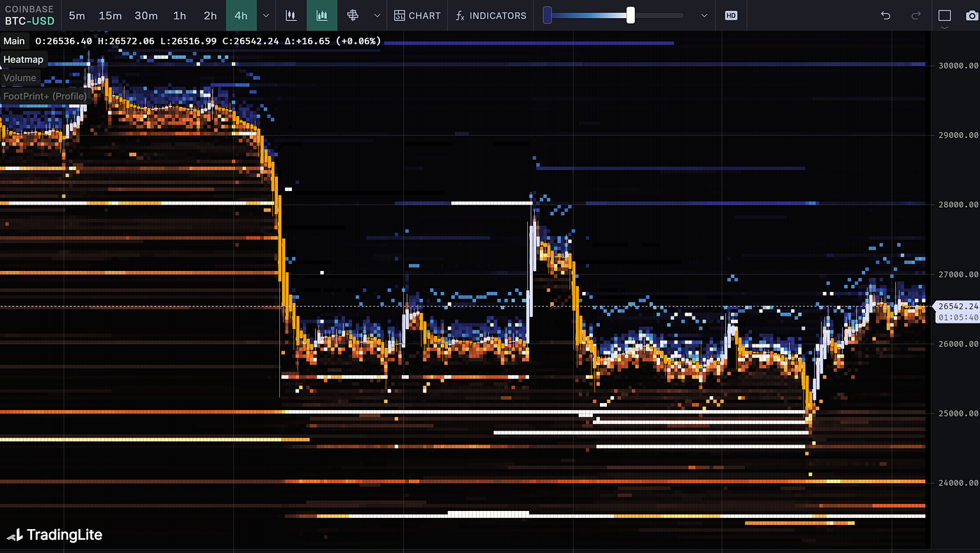Switch to the 15m timeframe
Image resolution: width=980 pixels, height=553 pixels.
110,15
